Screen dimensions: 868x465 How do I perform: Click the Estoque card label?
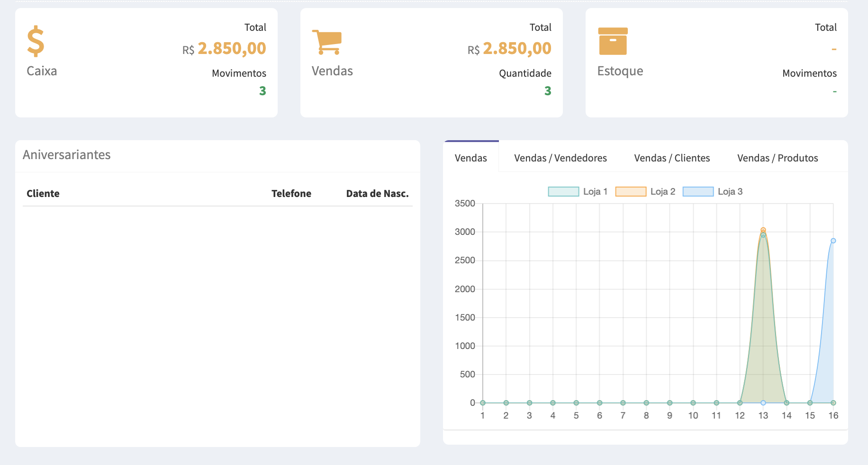pos(620,71)
